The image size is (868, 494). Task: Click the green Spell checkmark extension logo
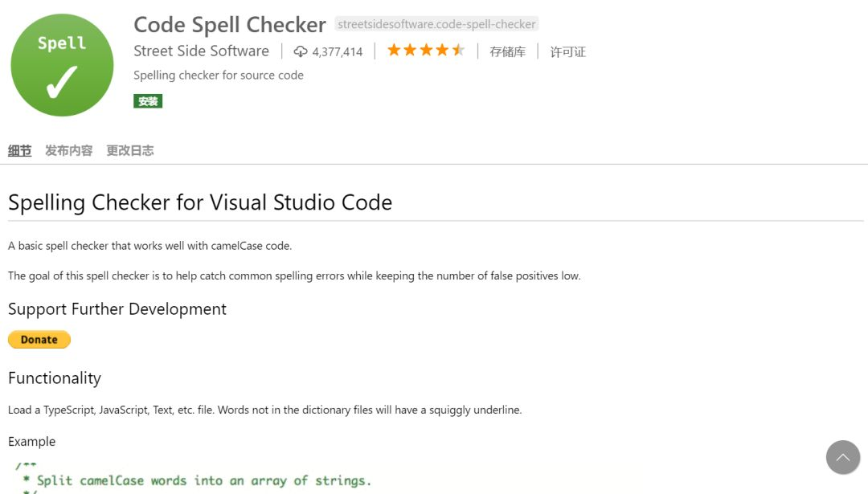pos(62,65)
